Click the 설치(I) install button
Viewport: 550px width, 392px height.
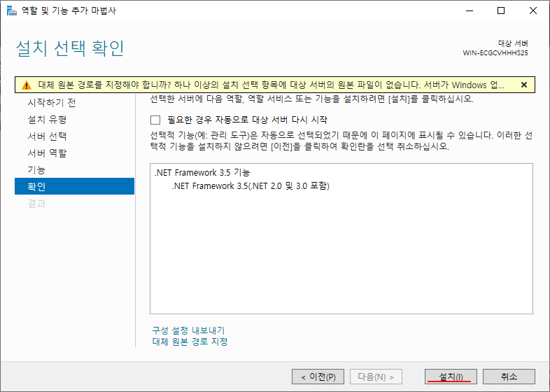coord(451,377)
